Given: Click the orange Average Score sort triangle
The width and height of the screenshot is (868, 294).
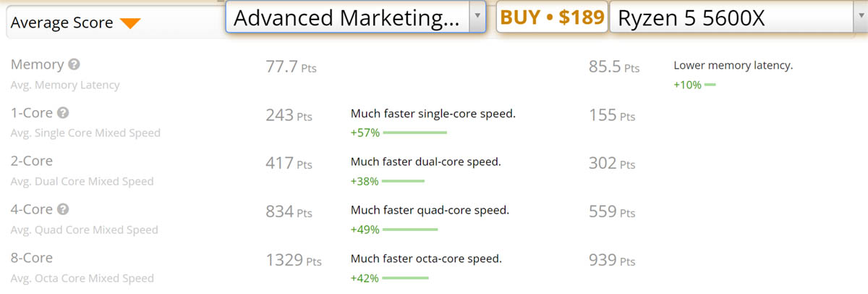Looking at the screenshot, I should pos(129,23).
